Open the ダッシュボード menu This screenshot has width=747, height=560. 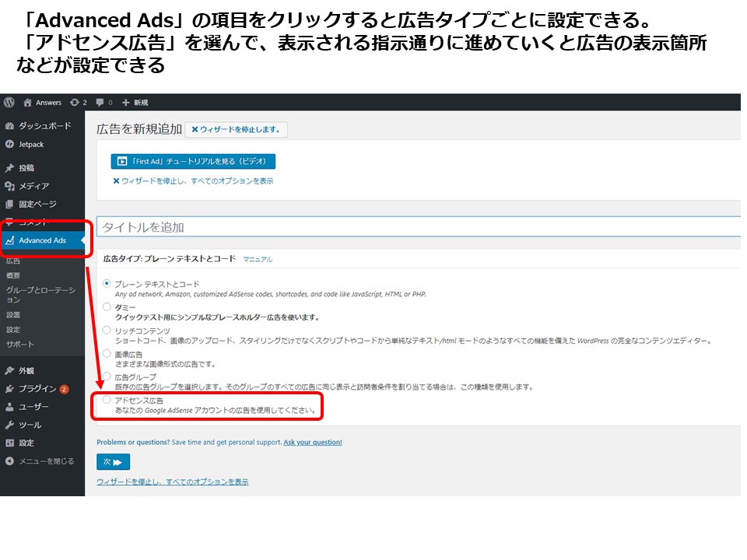pyautogui.click(x=45, y=126)
